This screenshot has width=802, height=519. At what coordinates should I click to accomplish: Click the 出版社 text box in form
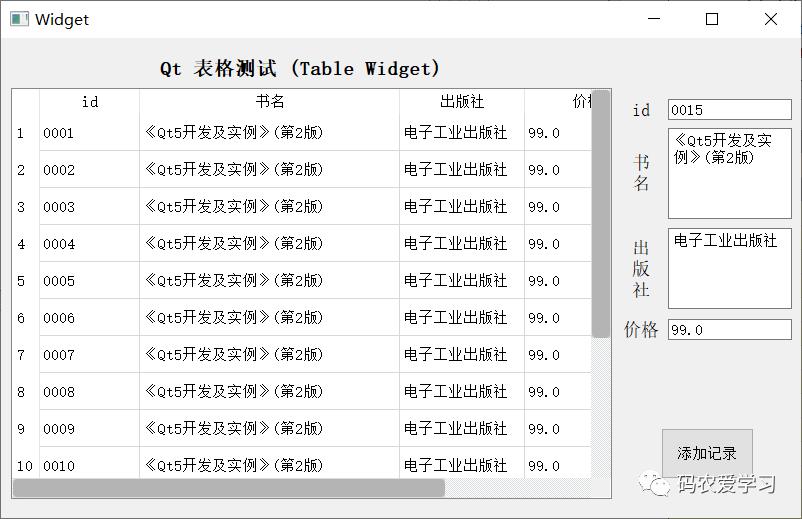pos(729,268)
